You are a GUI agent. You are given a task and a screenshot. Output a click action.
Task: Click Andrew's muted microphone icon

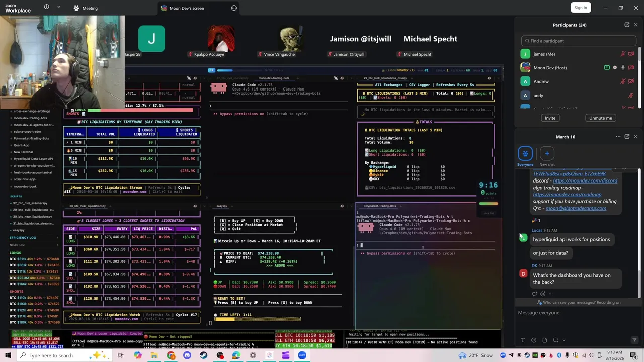(623, 81)
